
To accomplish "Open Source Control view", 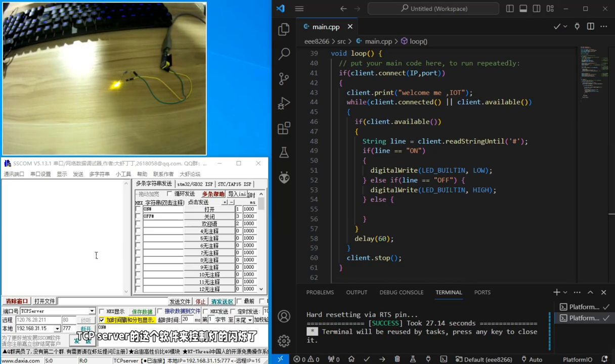I will pyautogui.click(x=284, y=78).
